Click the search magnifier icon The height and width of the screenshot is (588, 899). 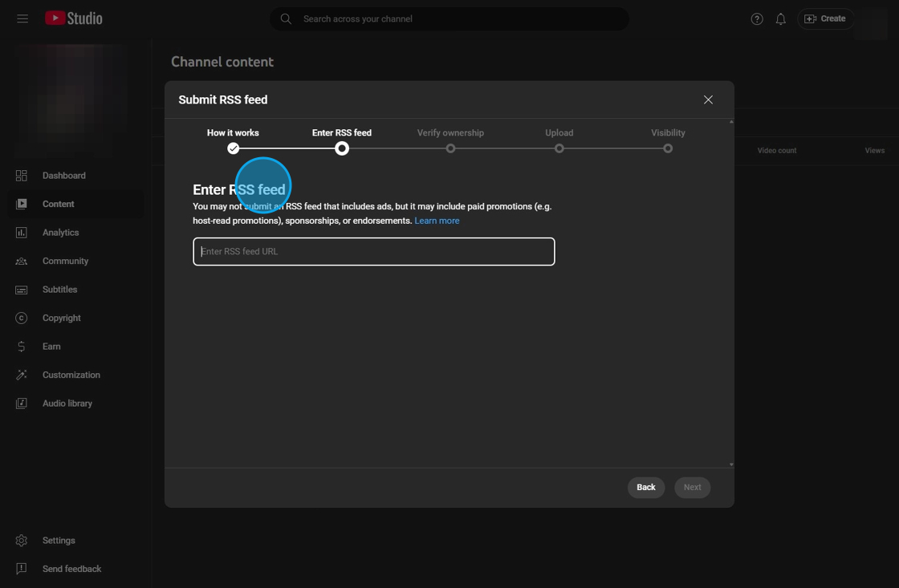pos(286,19)
